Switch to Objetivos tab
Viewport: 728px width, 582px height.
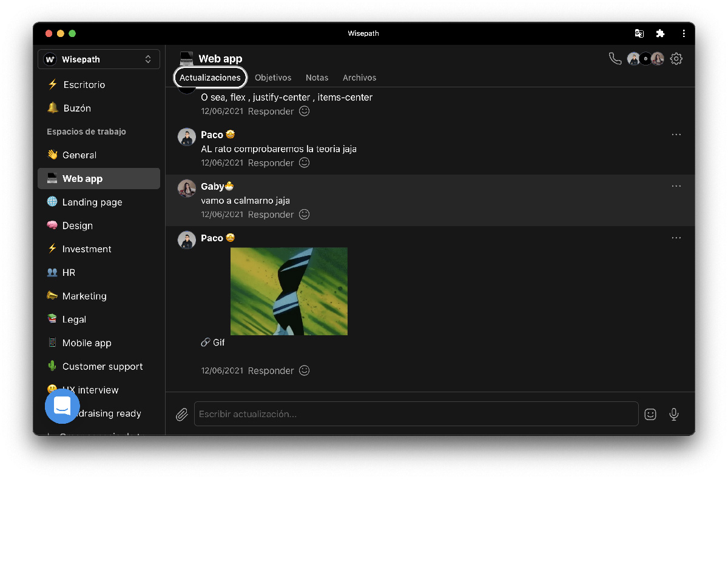point(273,78)
